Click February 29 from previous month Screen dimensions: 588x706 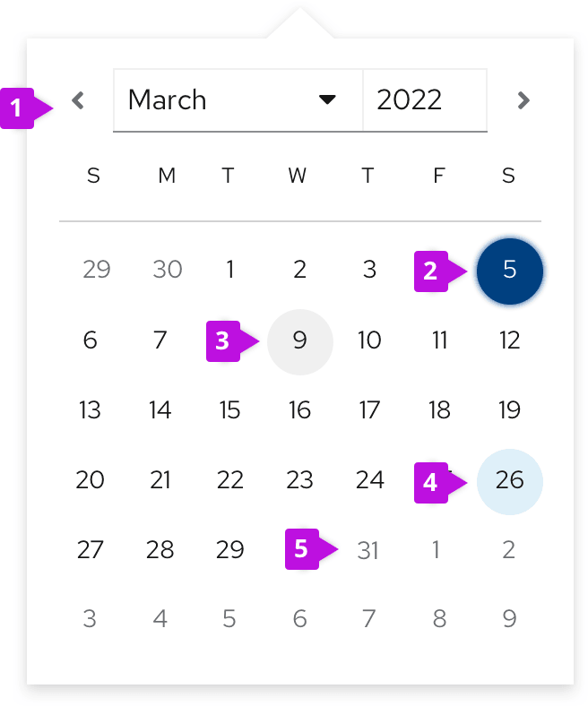[96, 270]
